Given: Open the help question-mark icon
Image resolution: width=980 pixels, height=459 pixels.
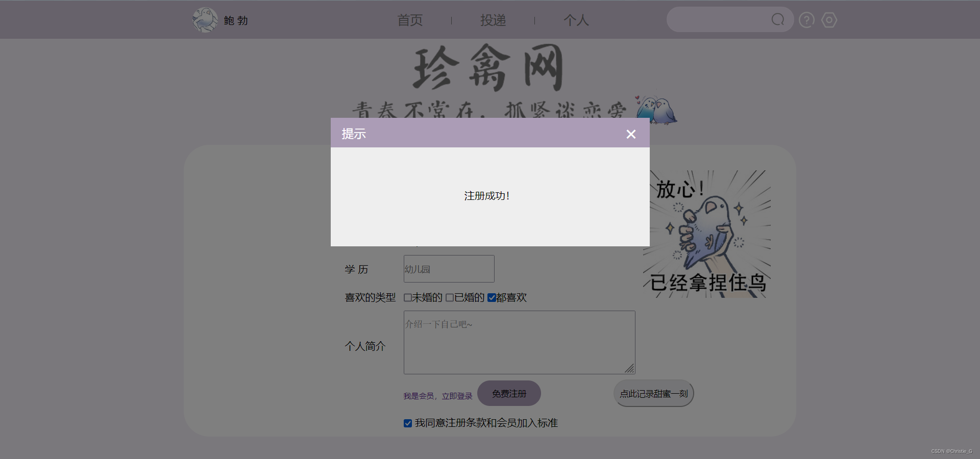Looking at the screenshot, I should (806, 20).
